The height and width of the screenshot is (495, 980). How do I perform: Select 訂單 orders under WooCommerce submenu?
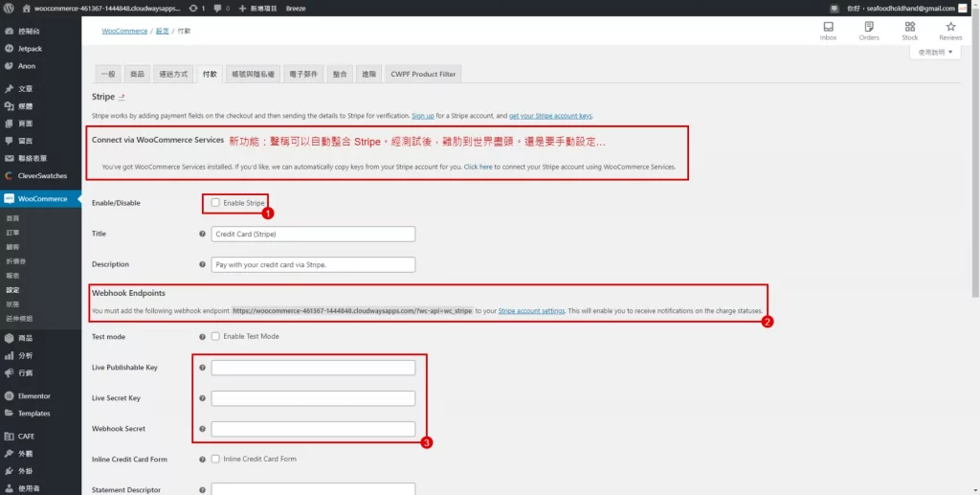[12, 233]
